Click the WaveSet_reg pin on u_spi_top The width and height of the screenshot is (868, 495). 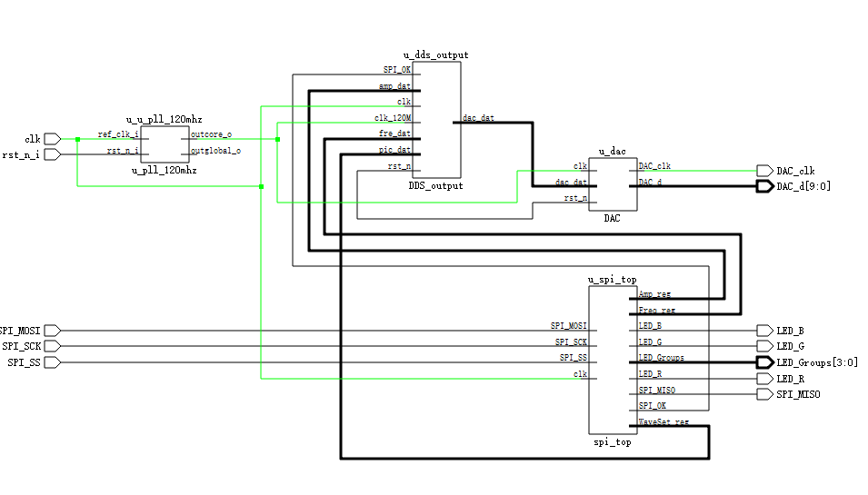click(x=663, y=422)
